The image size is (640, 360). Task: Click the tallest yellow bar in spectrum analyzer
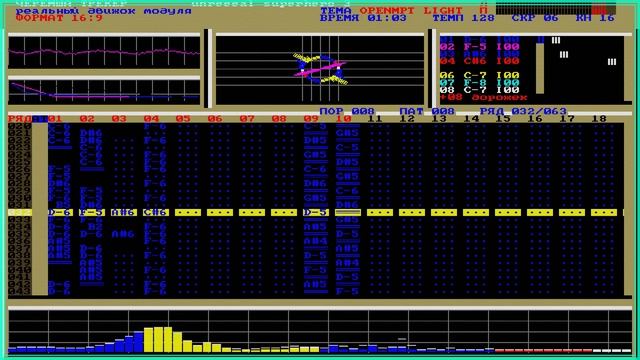(163, 340)
